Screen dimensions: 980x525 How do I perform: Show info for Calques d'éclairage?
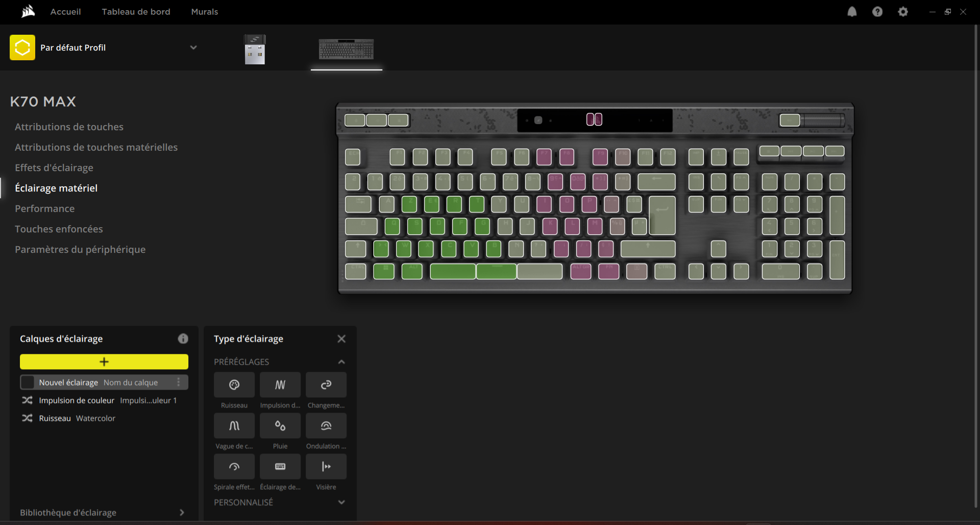[x=183, y=339]
